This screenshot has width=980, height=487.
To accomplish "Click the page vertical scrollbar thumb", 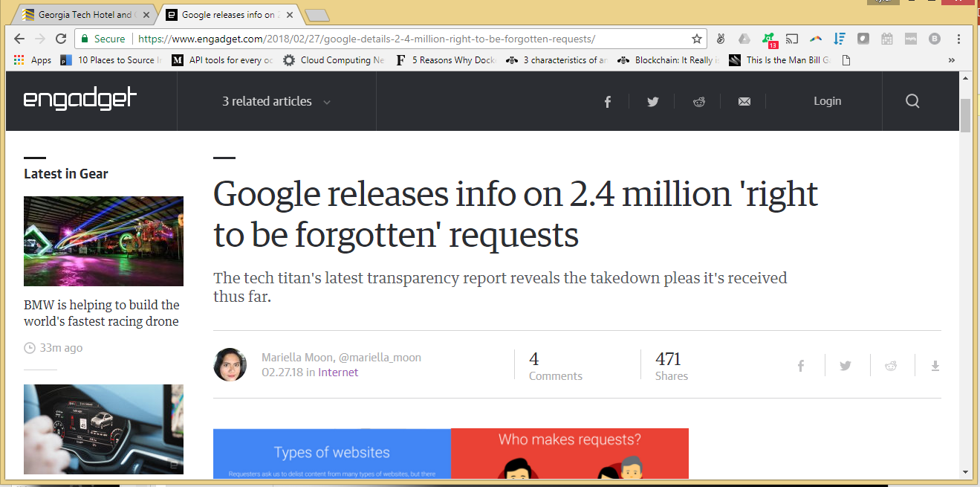I will coord(965,115).
